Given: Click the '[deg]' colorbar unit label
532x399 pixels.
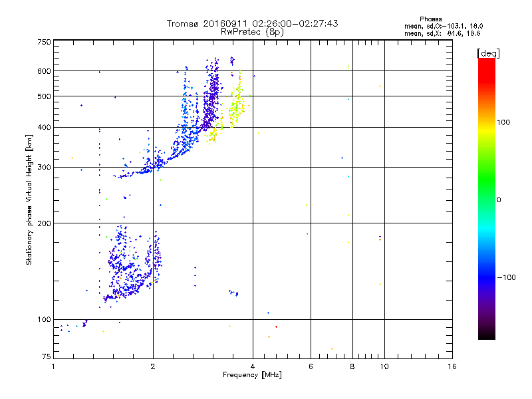Looking at the screenshot, I should point(488,53).
